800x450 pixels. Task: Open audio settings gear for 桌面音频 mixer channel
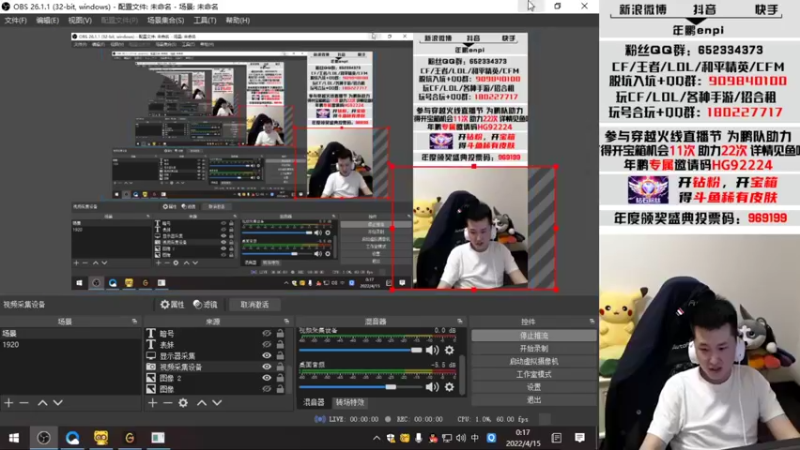(x=449, y=387)
